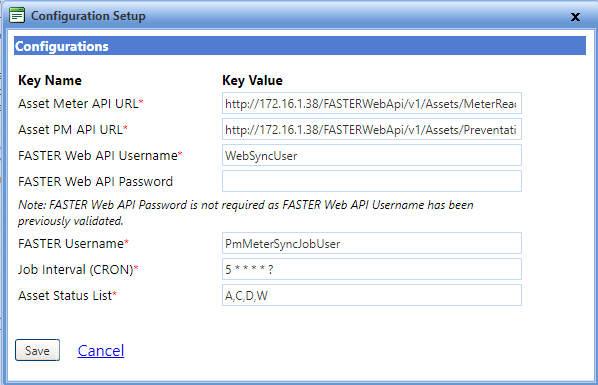Save the configuration settings
Image resolution: width=598 pixels, height=385 pixels.
pyautogui.click(x=37, y=350)
